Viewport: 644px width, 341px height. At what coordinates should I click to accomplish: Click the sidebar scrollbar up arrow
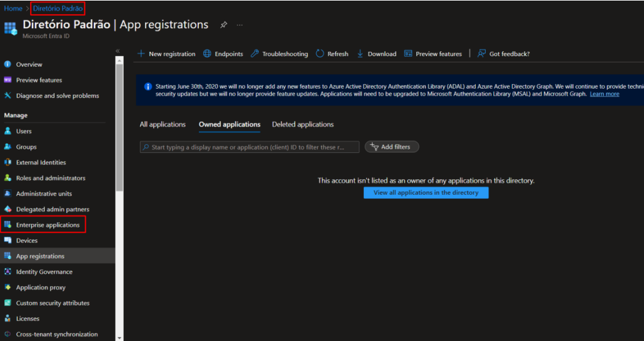(x=119, y=61)
